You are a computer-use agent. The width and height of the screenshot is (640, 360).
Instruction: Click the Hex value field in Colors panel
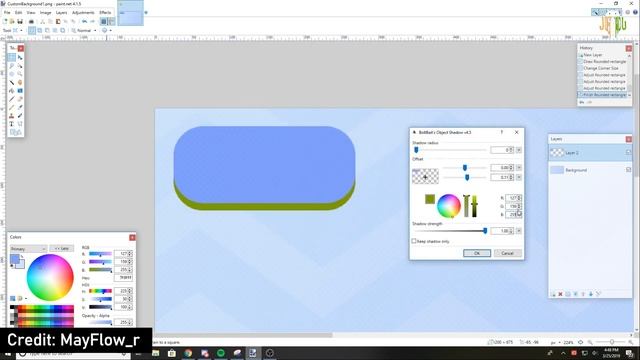[x=123, y=278]
